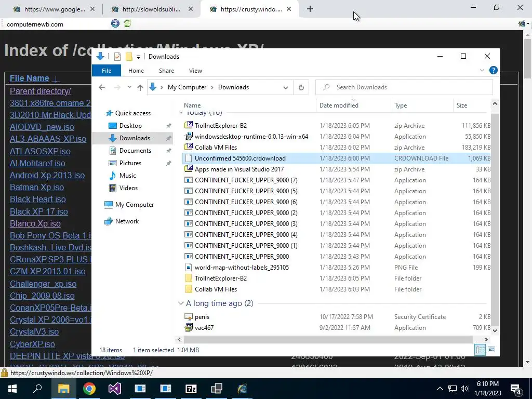Open the Share ribbon tab
Screen dimensions: 532x399
[166, 71]
